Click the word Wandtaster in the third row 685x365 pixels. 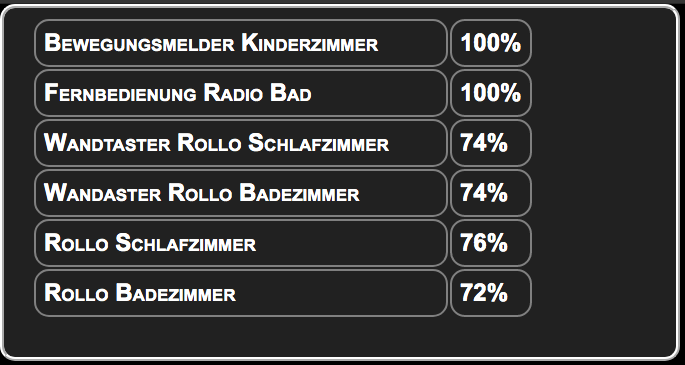107,144
